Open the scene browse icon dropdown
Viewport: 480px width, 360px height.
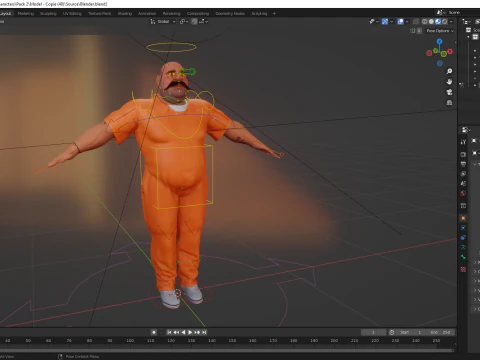pyautogui.click(x=440, y=12)
